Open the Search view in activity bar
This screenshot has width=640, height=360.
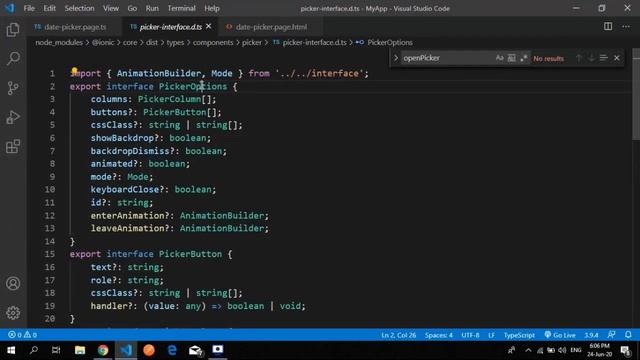pyautogui.click(x=13, y=59)
